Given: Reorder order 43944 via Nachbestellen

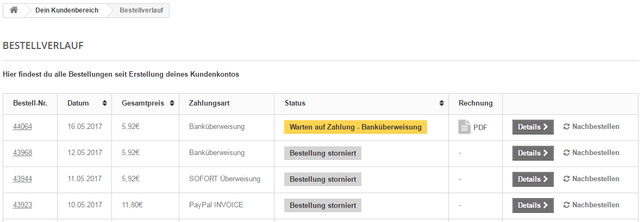Looking at the screenshot, I should [591, 179].
